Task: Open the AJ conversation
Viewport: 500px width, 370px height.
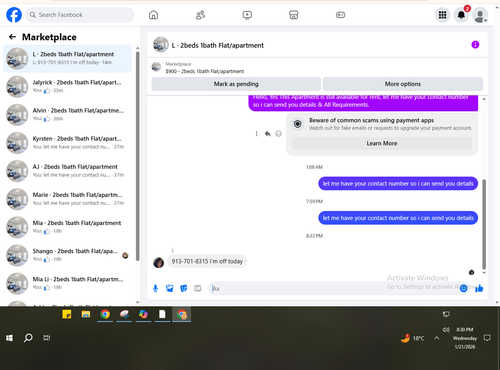Action: tap(67, 171)
